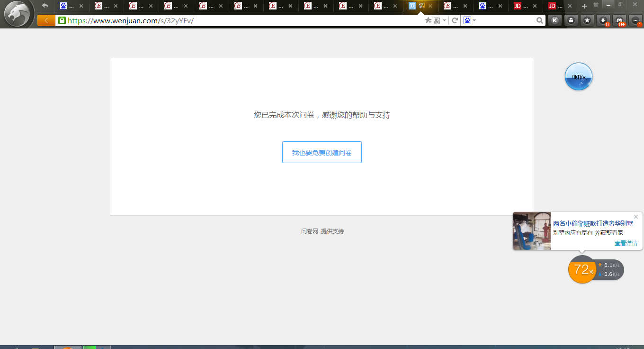Image resolution: width=644 pixels, height=349 pixels.
Task: Click the padlock toolbar button
Action: point(571,20)
